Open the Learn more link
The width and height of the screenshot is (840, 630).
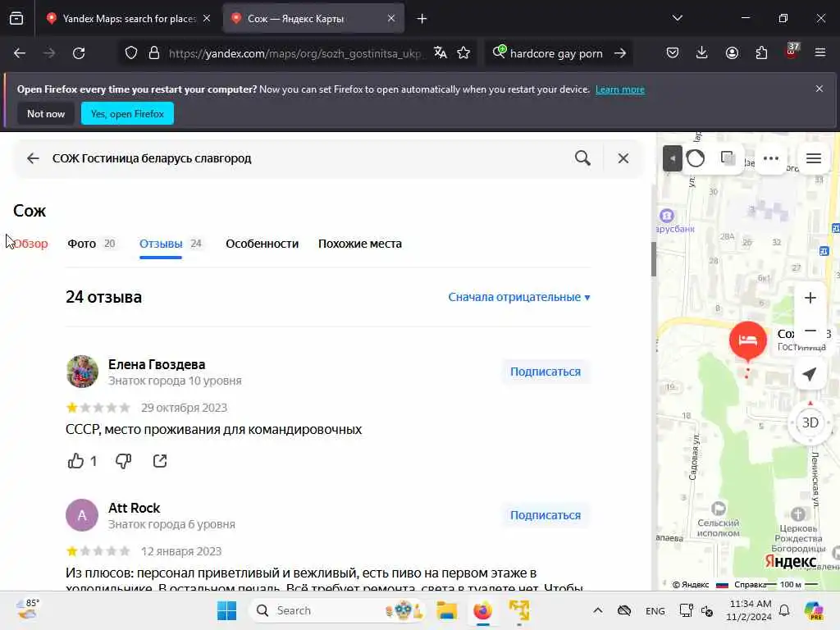point(620,89)
